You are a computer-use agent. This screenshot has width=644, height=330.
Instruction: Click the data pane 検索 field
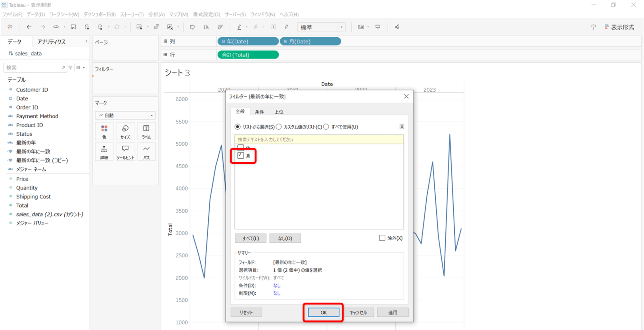click(x=35, y=68)
